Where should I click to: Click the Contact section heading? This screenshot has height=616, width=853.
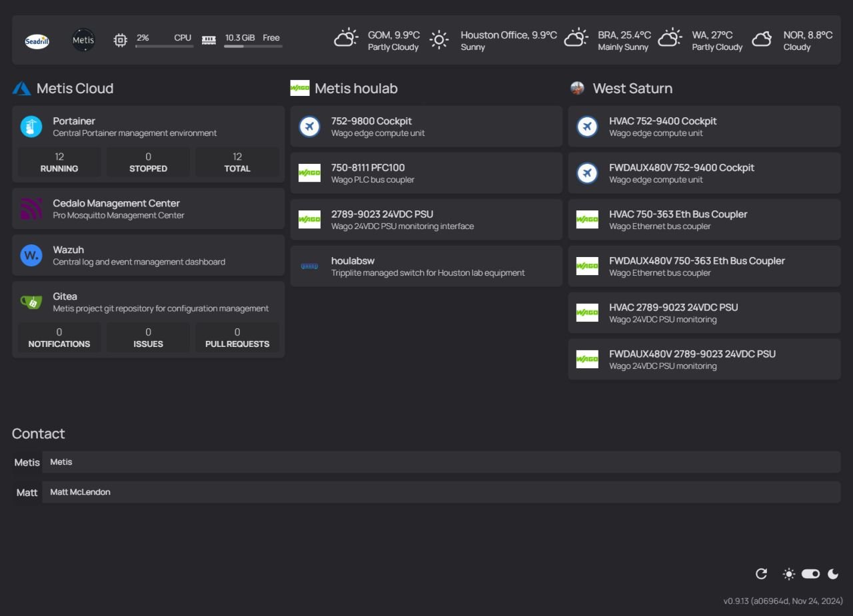click(x=39, y=434)
